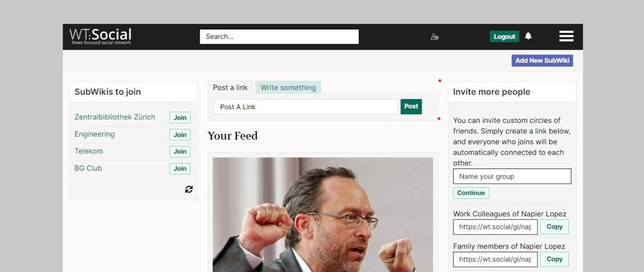
Task: Select the Post a link tab
Action: (231, 88)
